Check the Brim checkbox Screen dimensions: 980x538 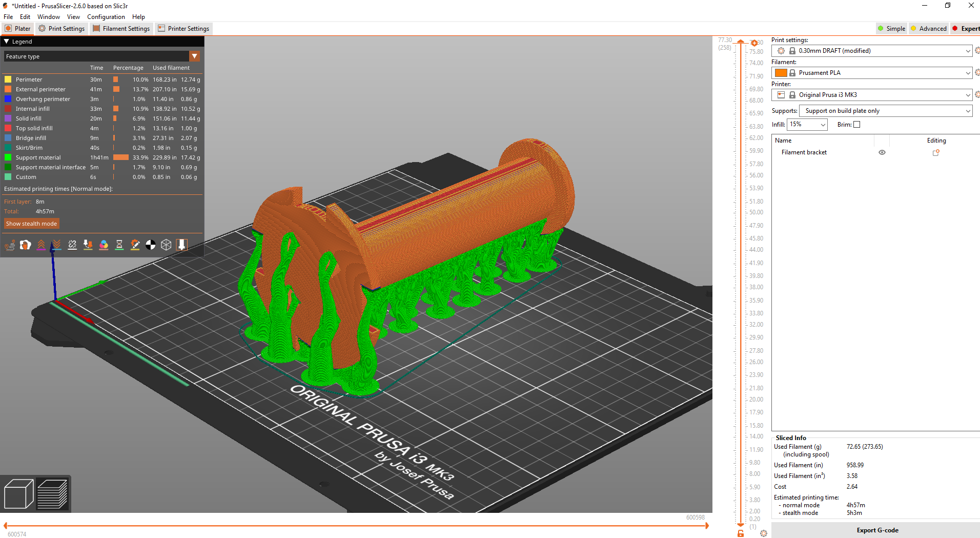tap(856, 124)
